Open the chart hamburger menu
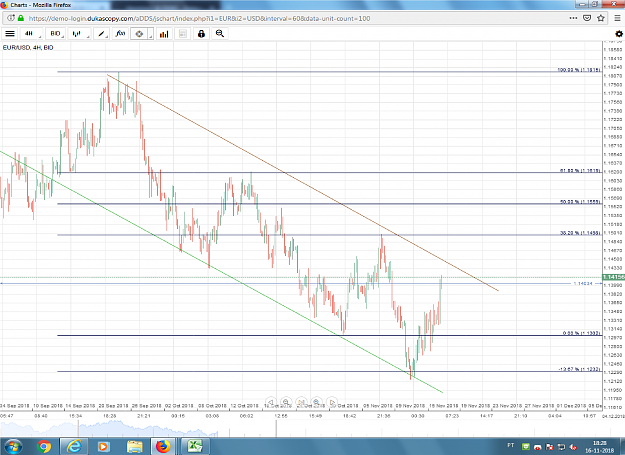Image resolution: width=625 pixels, height=455 pixels. coord(10,34)
